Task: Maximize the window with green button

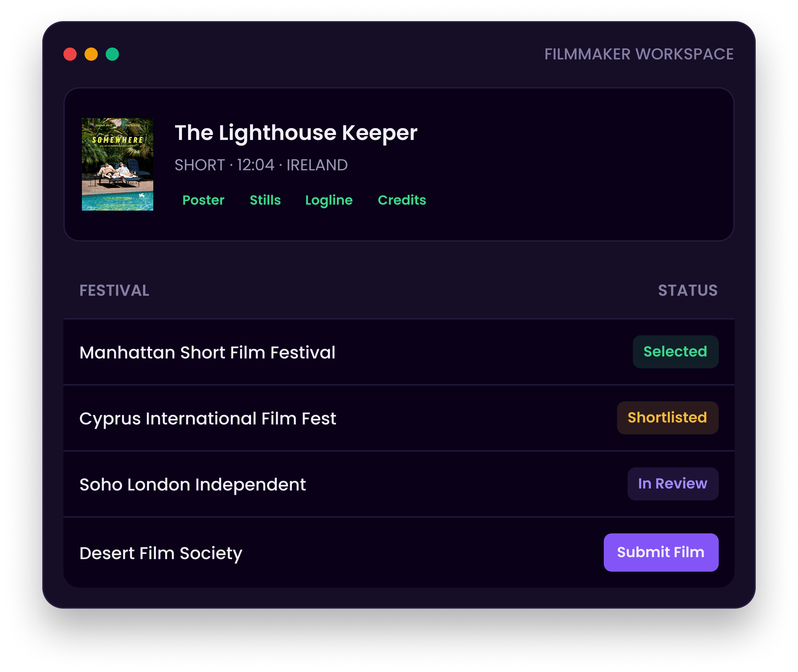Action: click(x=112, y=54)
